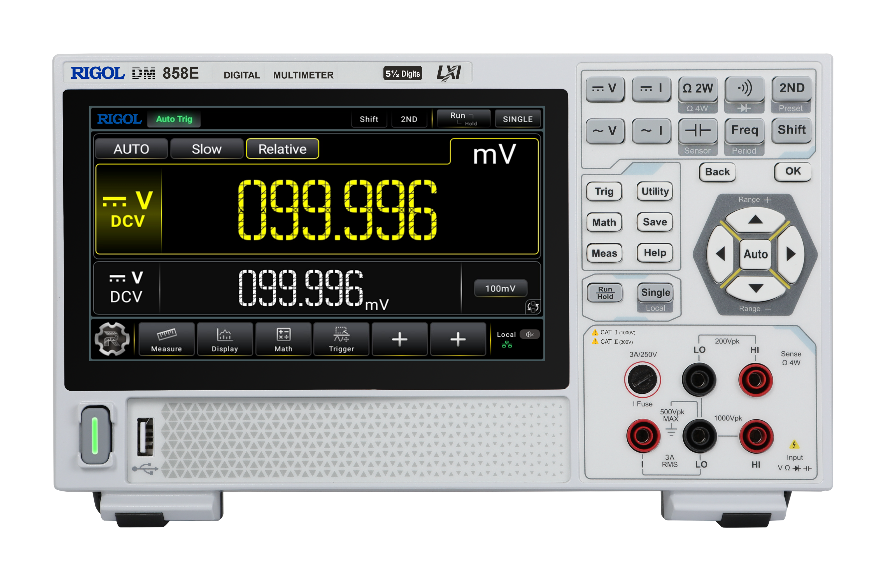The height and width of the screenshot is (588, 882).
Task: Select the Slow measurement rate tab
Action: coord(207,149)
